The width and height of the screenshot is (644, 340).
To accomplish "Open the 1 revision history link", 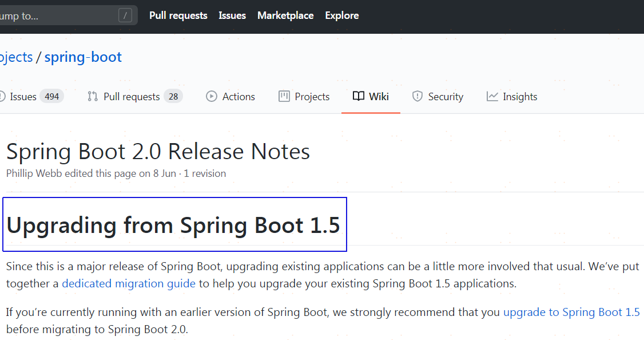I will click(205, 173).
